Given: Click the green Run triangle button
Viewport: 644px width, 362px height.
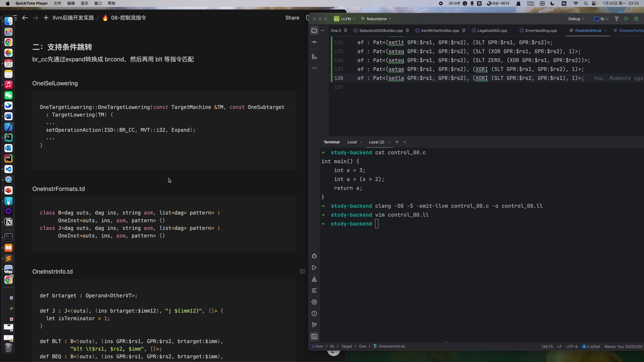Looking at the screenshot, I should point(626,19).
